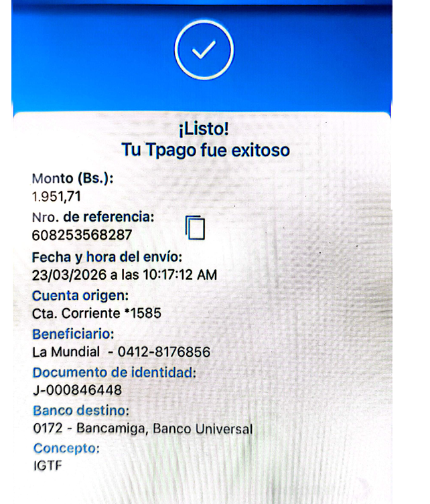Select the amount 1.951,71
Image resolution: width=430 pixels, height=504 pixels.
point(56,196)
